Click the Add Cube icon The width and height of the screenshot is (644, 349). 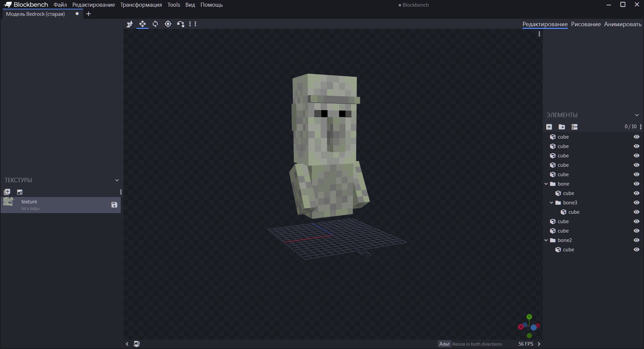549,127
